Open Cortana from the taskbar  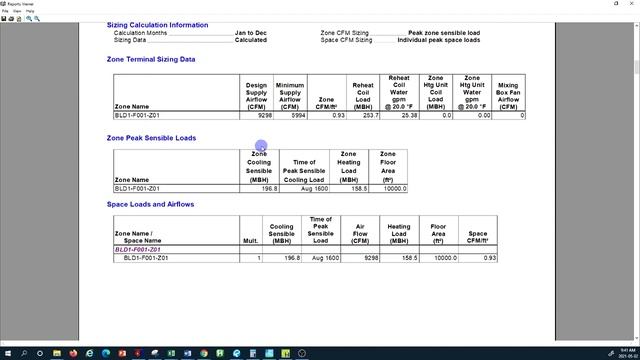[x=40, y=353]
